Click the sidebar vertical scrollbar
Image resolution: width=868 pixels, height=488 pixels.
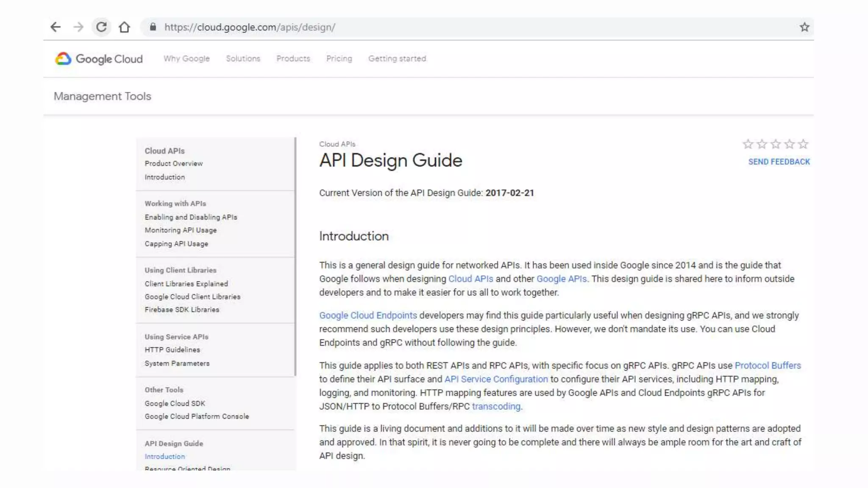pos(295,256)
